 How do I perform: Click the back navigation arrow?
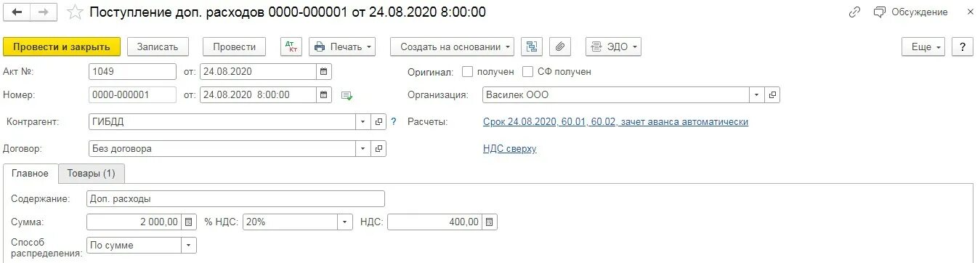click(x=17, y=12)
